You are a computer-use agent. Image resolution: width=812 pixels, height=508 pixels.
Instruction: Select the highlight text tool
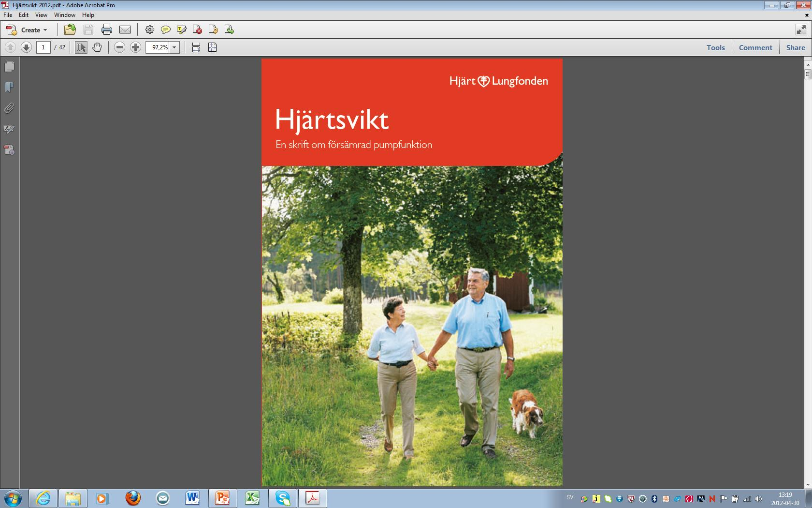(182, 30)
